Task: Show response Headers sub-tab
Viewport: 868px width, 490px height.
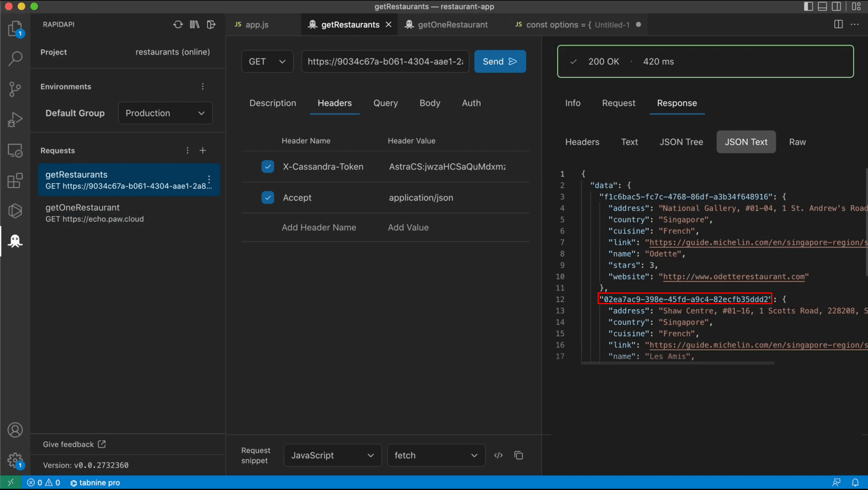Action: click(582, 142)
